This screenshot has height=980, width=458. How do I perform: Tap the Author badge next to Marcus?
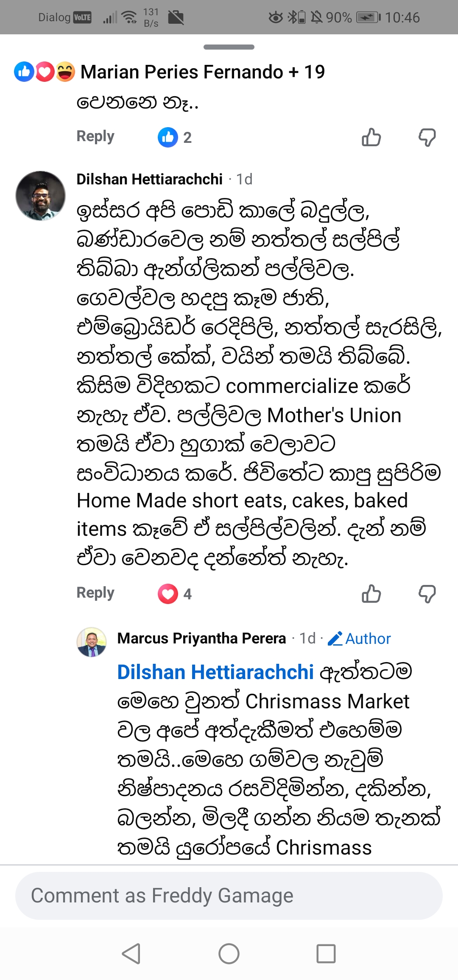pos(360,639)
